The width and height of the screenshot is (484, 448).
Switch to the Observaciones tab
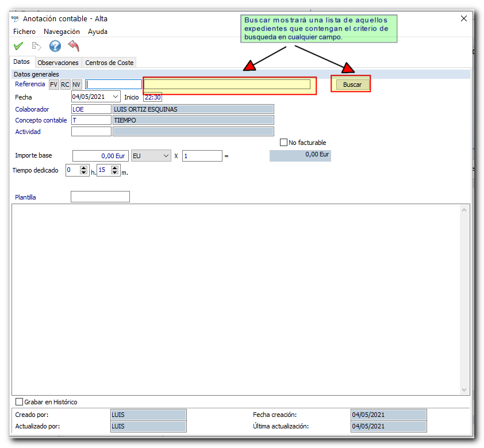coord(58,63)
